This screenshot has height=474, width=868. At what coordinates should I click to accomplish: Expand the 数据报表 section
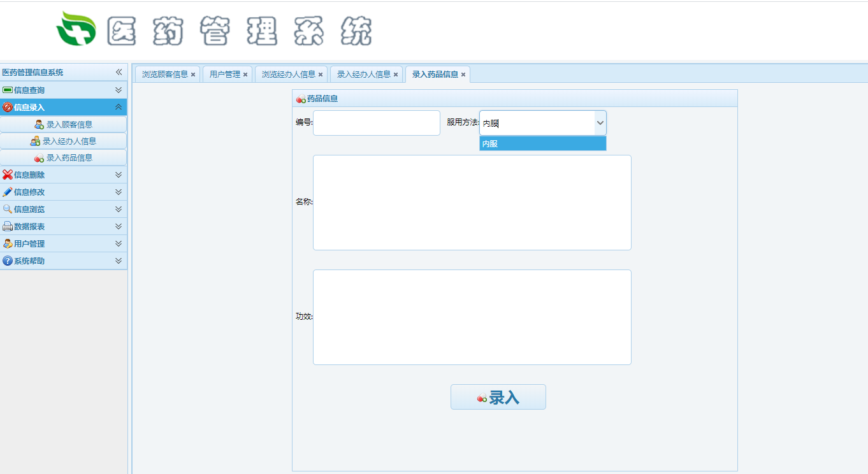[118, 226]
